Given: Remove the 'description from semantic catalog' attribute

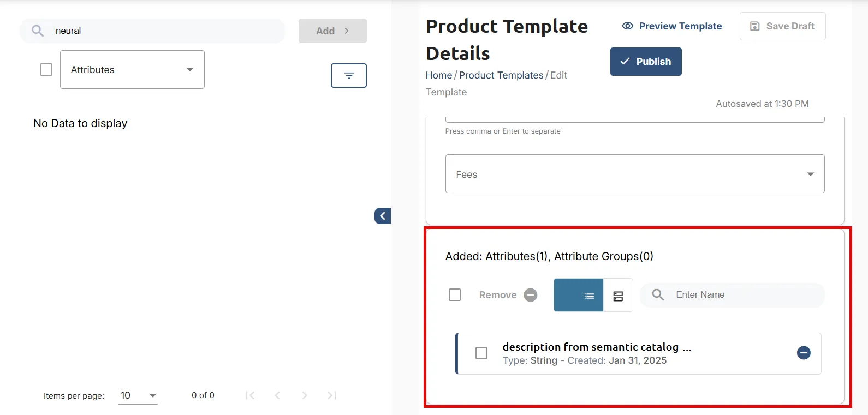Looking at the screenshot, I should tap(804, 353).
